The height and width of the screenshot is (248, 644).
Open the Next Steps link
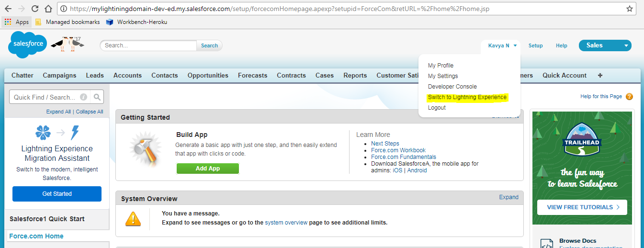pyautogui.click(x=385, y=144)
